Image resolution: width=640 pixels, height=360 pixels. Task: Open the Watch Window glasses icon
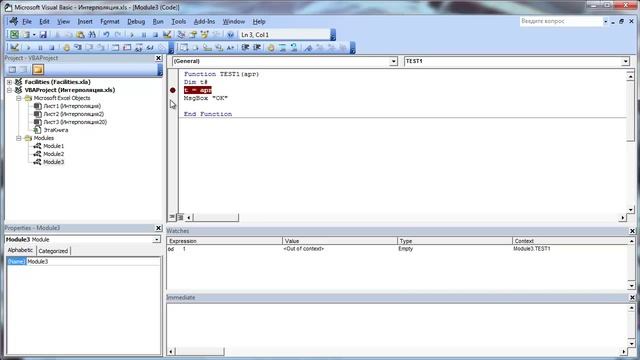[139, 48]
